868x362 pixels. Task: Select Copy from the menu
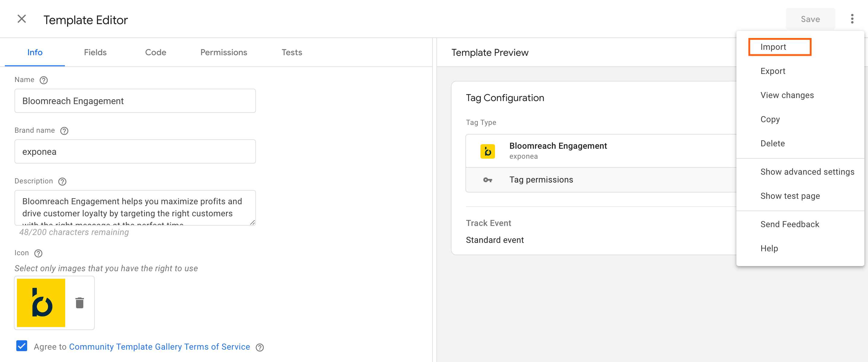point(800,119)
